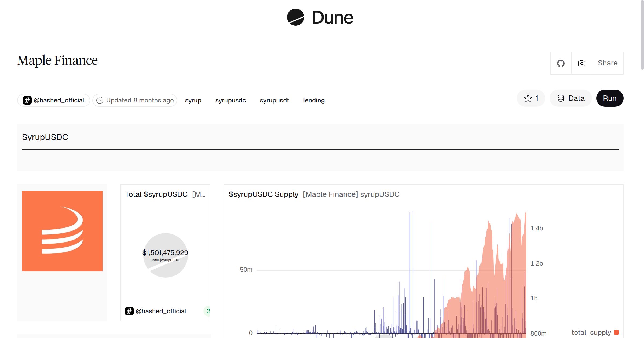Open the GitHub icon in the toolbar

(x=561, y=63)
